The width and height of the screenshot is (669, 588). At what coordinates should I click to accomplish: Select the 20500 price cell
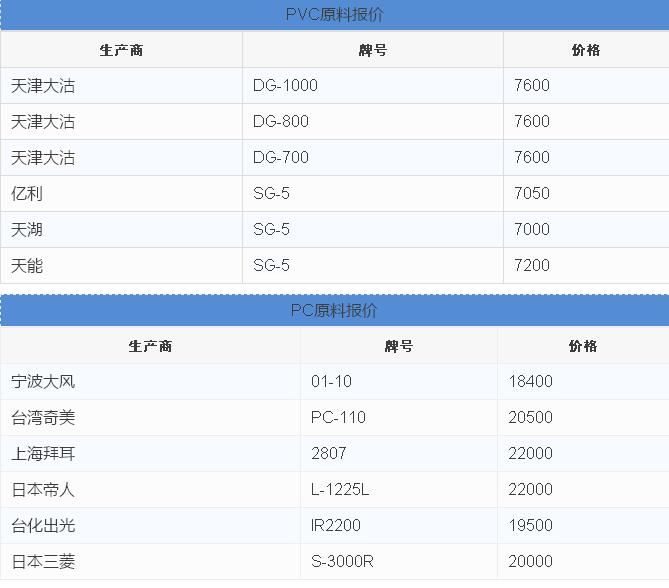coord(583,417)
